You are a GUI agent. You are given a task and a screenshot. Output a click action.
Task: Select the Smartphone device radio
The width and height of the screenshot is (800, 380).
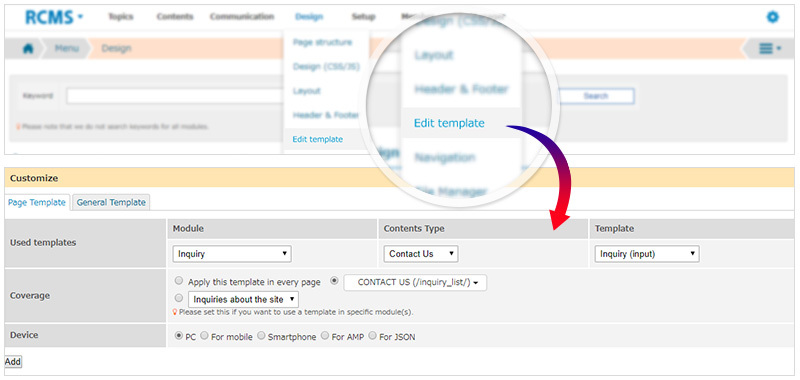(x=261, y=336)
